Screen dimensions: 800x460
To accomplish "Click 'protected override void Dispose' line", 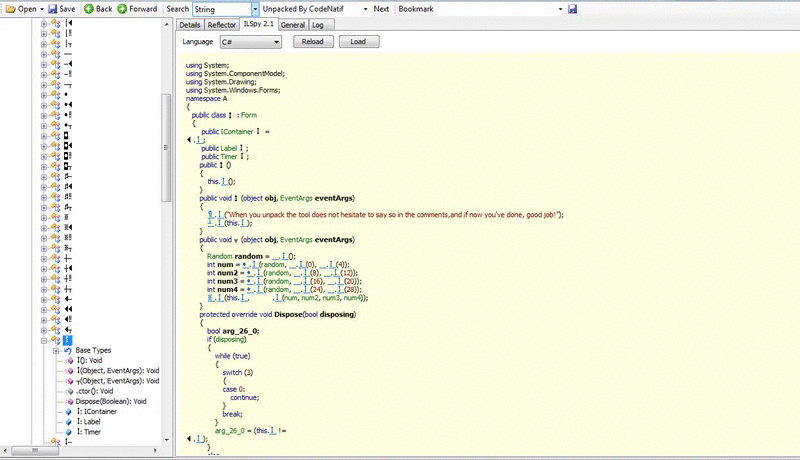I will [x=278, y=314].
